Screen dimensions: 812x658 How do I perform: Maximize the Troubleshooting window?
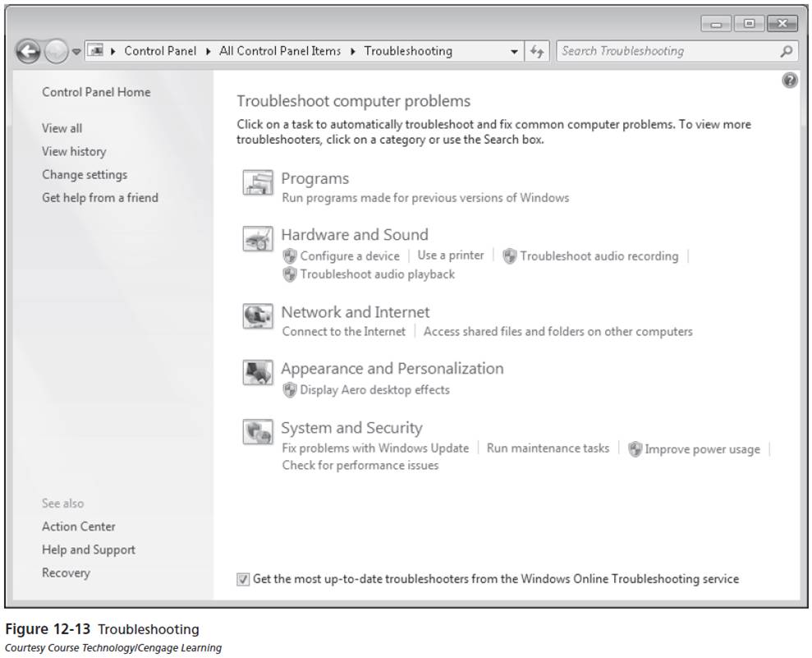click(749, 24)
